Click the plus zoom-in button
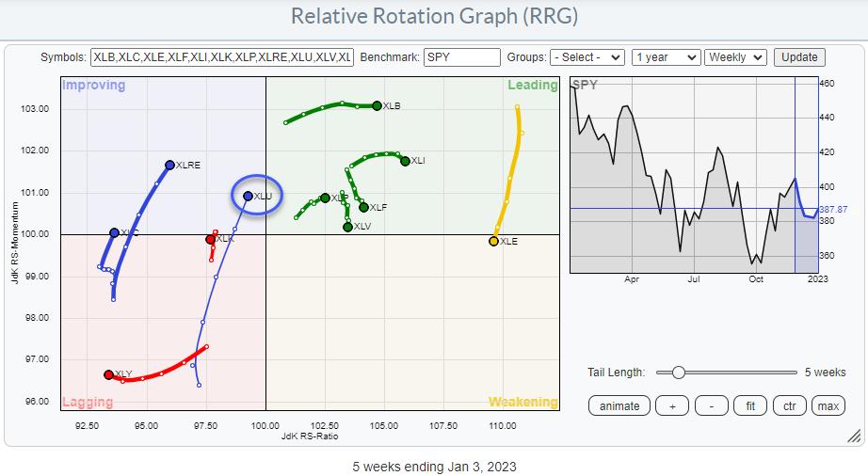This screenshot has width=868, height=476. pos(671,406)
